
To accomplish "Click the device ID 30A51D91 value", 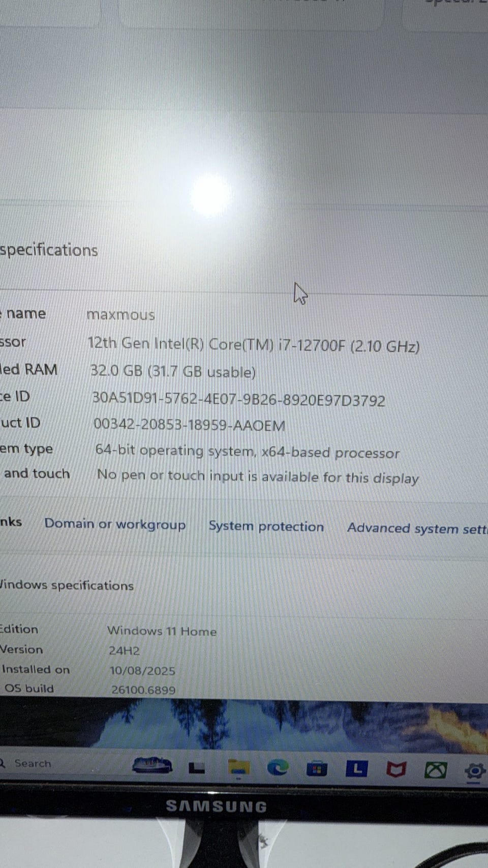I will [x=238, y=399].
